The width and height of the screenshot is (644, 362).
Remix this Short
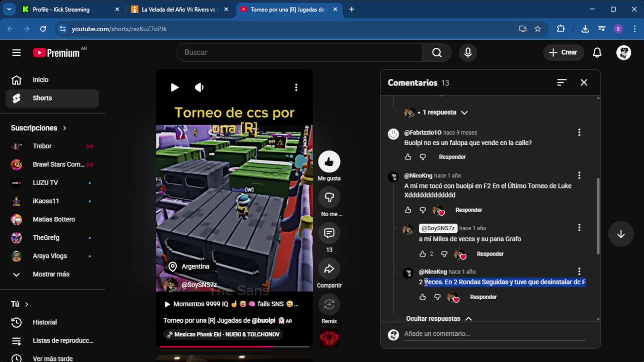(x=329, y=305)
